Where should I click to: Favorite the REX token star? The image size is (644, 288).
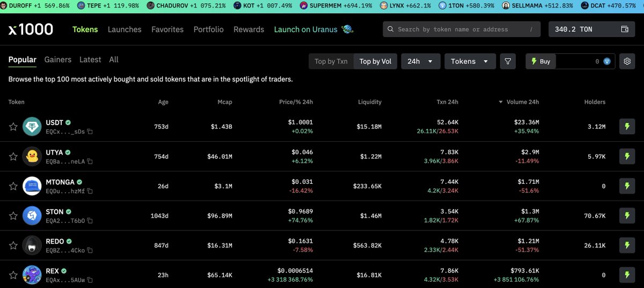[x=13, y=275]
